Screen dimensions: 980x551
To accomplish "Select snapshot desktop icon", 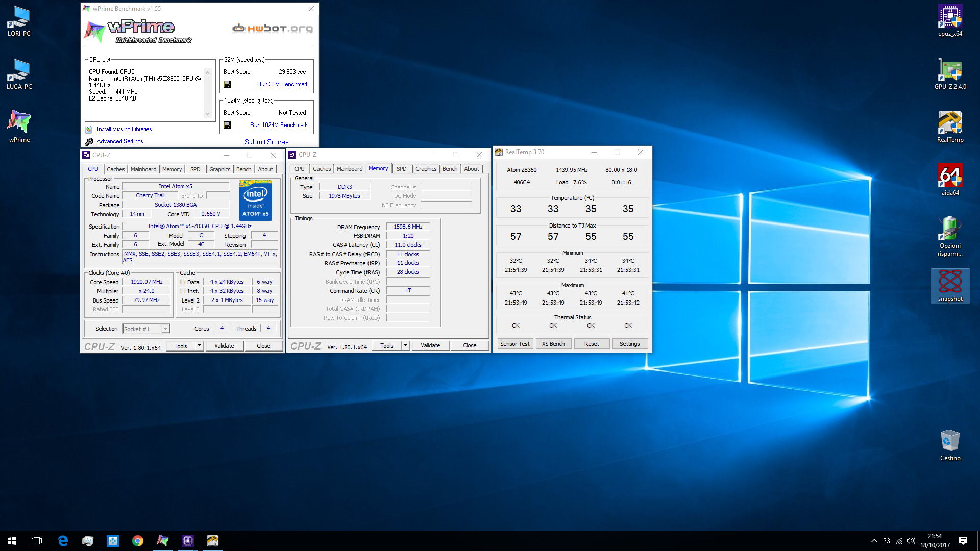I will pyautogui.click(x=950, y=286).
